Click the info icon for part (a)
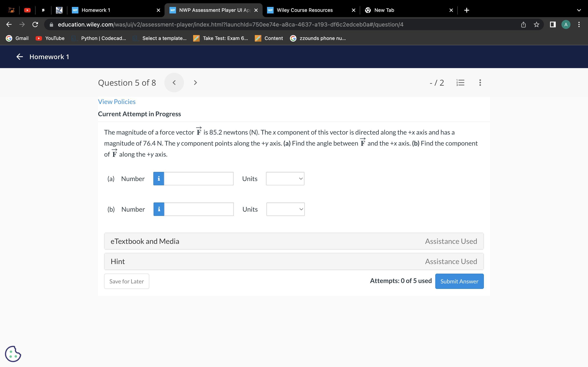Viewport: 588px width, 367px height. pyautogui.click(x=158, y=179)
